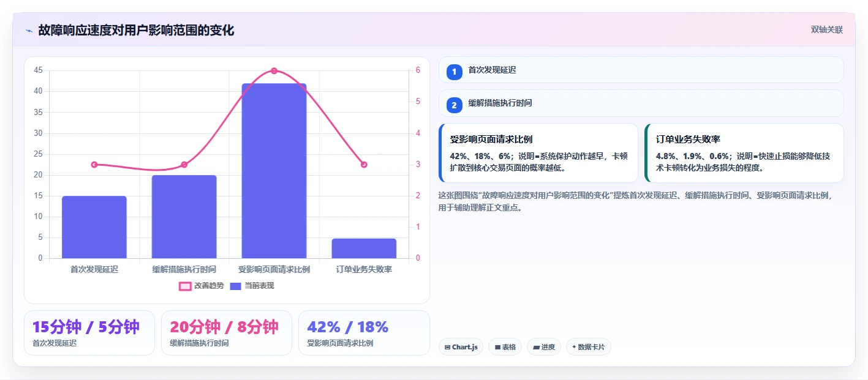Click the tallest 受影响页面请求比例 bar
Screen dimensions: 868x380
pos(274,171)
